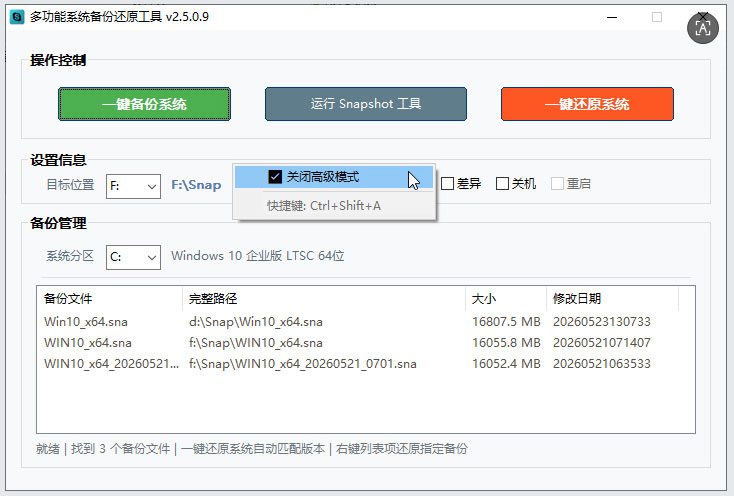Image resolution: width=734 pixels, height=496 pixels.
Task: Click the round translate overlay icon
Action: pyautogui.click(x=703, y=29)
